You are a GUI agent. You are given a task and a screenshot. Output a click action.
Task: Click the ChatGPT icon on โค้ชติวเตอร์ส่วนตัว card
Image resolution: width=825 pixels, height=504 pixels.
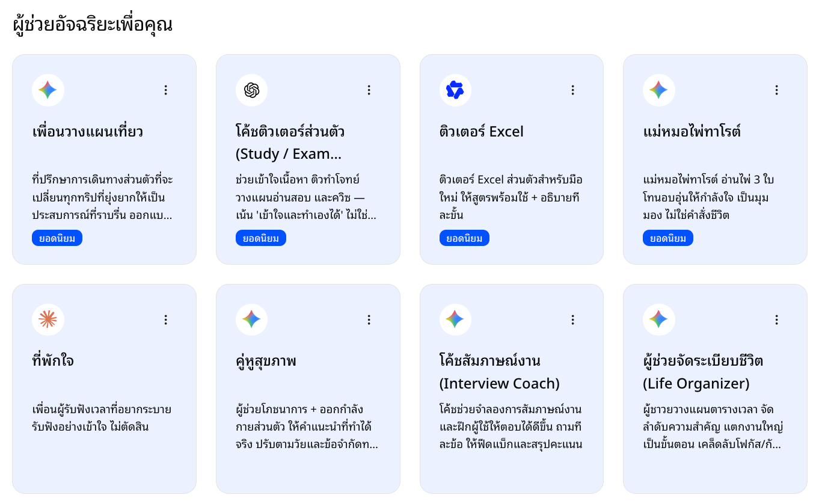click(x=251, y=90)
